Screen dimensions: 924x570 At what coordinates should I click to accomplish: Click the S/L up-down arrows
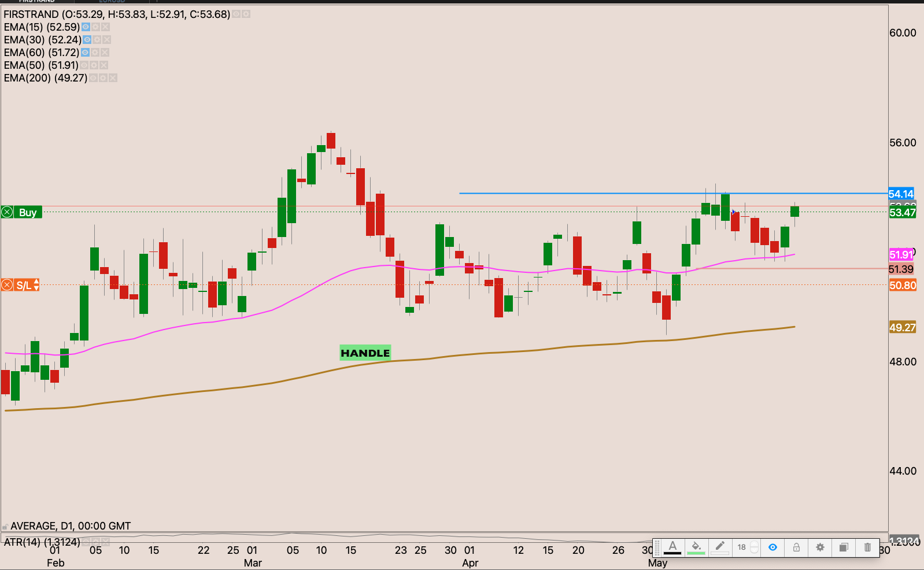(36, 285)
